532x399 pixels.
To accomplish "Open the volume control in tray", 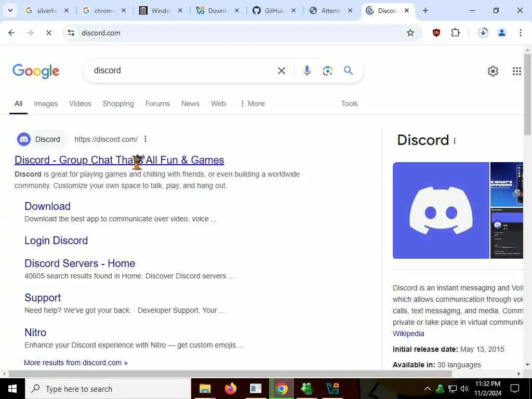I will pos(464,389).
